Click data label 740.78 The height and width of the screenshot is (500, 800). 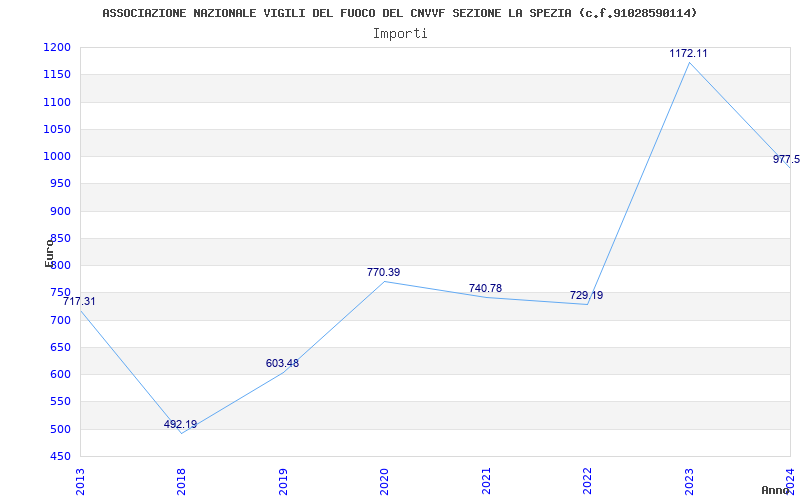[x=485, y=288]
